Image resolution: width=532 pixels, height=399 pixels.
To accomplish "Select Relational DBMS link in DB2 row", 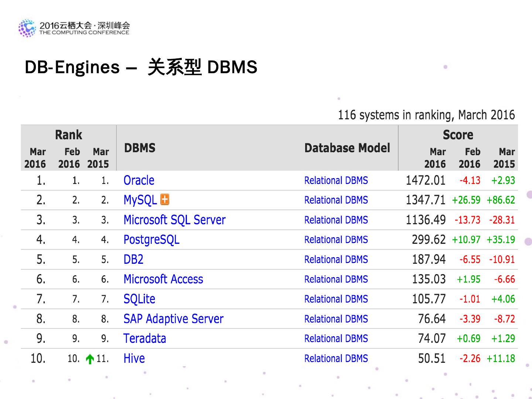I will tap(336, 259).
